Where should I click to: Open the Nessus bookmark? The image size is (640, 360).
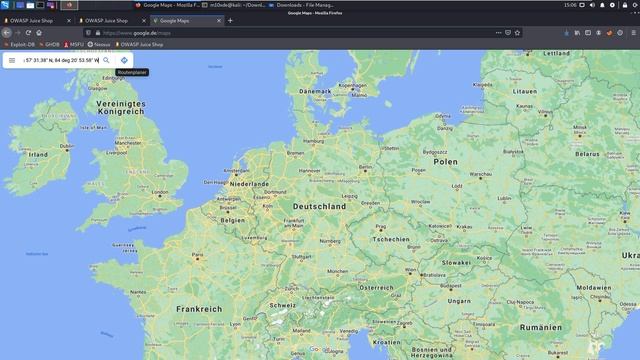click(99, 44)
